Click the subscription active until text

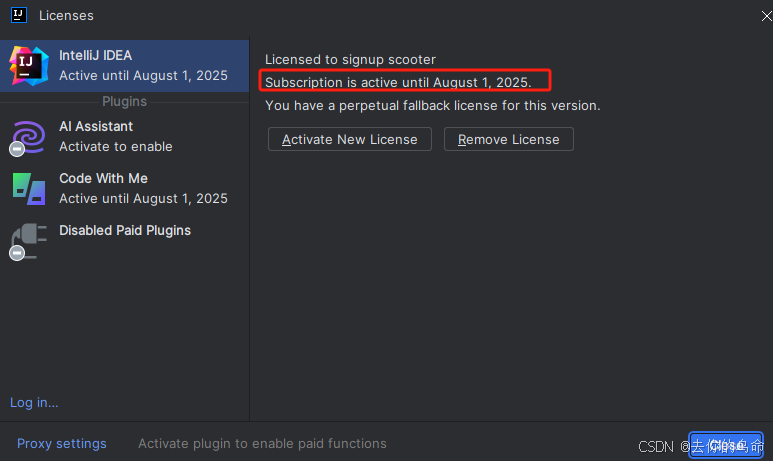coord(398,81)
